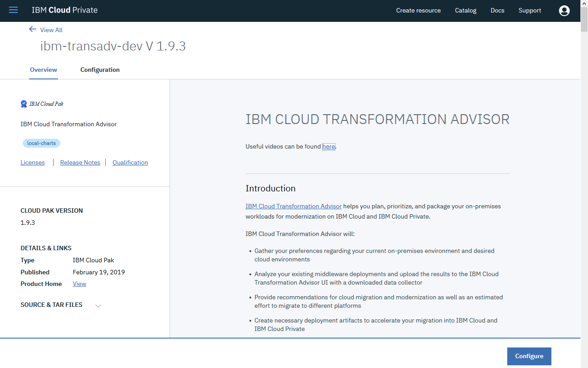Open the Catalog menu item
Screen dimensions: 588x368
coord(465,10)
